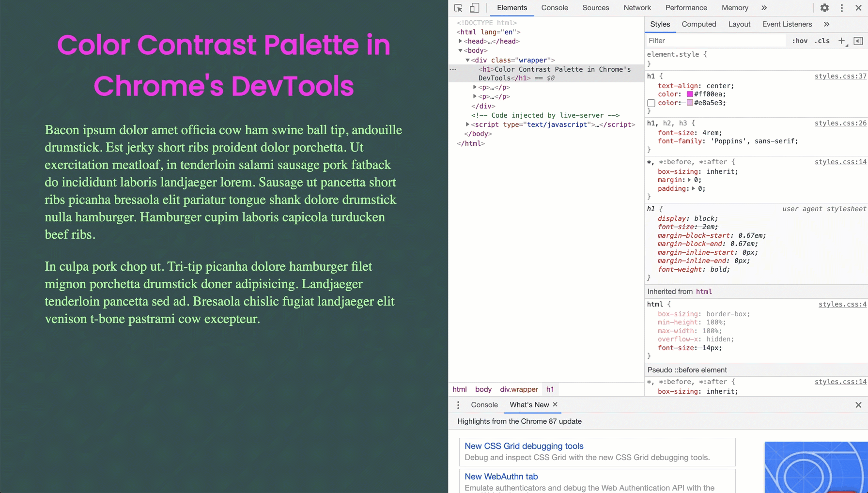Open New CSS Grid debugging tools link

pyautogui.click(x=524, y=446)
